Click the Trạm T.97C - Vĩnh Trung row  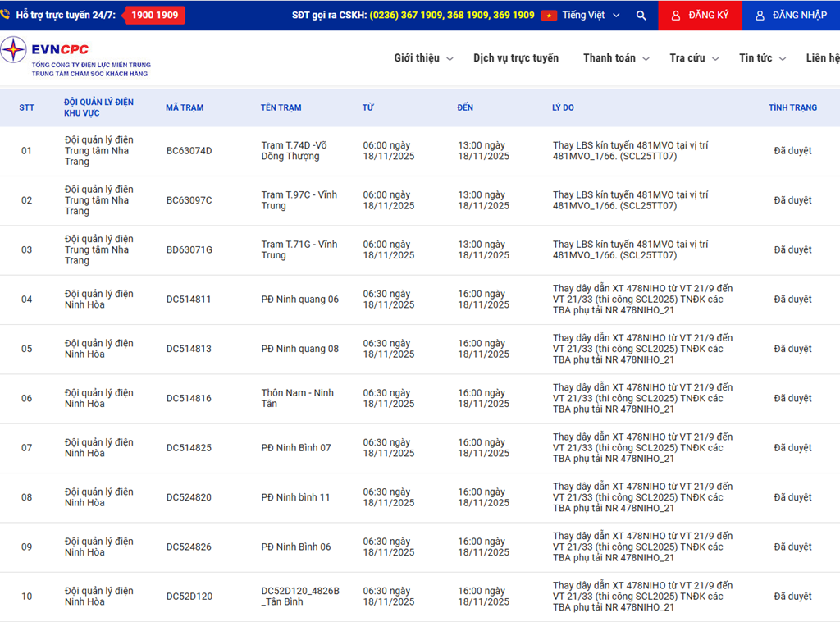click(299, 200)
